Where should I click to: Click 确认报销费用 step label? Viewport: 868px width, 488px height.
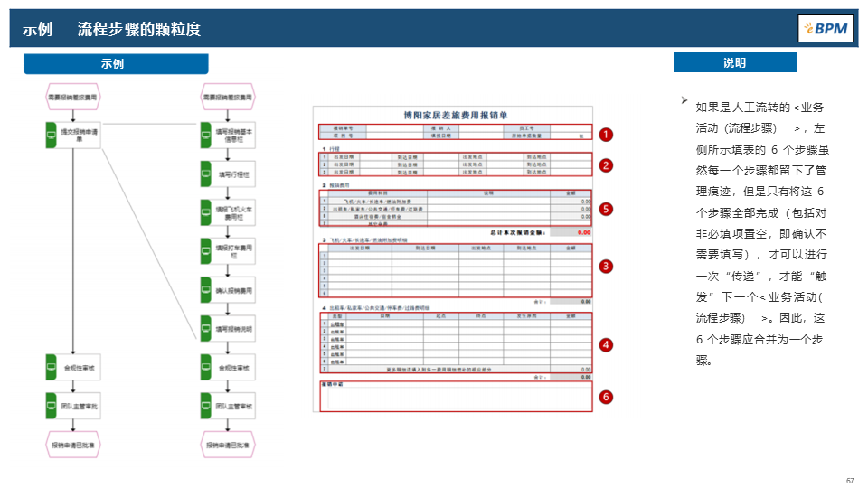coord(233,290)
